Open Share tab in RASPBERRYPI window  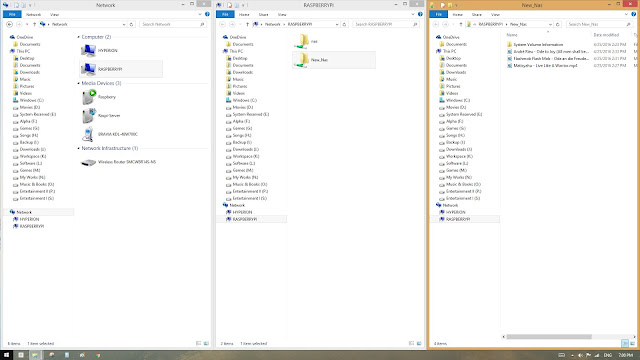(264, 14)
